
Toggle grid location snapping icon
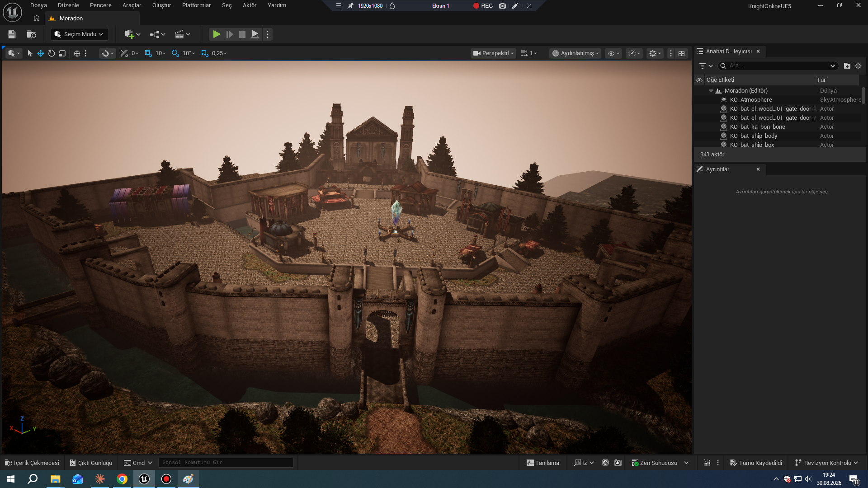pos(148,53)
